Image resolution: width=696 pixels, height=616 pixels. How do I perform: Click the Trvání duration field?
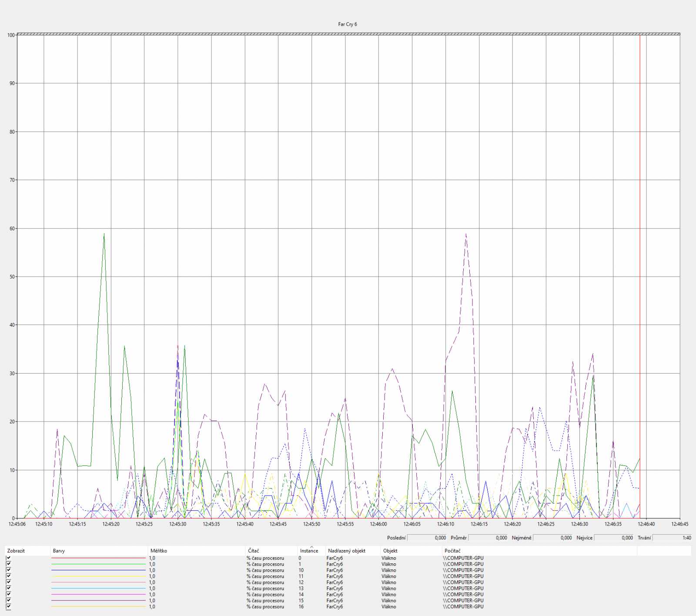click(672, 538)
